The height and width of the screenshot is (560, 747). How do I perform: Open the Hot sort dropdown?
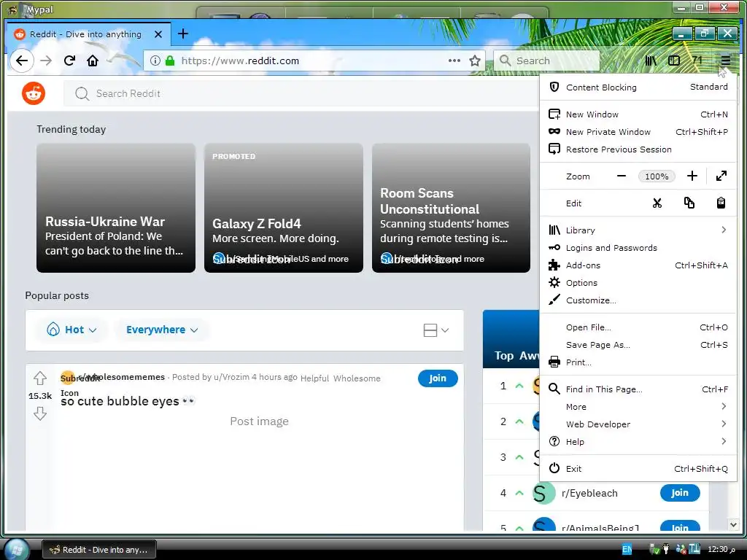click(x=71, y=330)
